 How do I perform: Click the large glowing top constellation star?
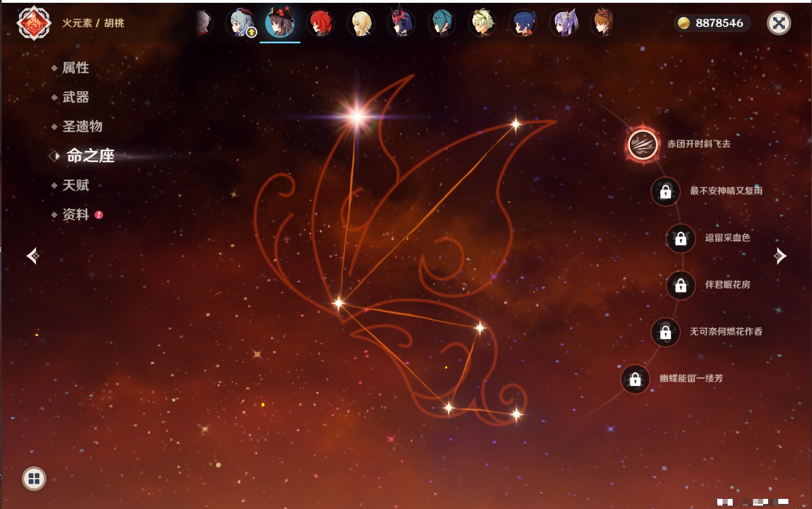(357, 116)
